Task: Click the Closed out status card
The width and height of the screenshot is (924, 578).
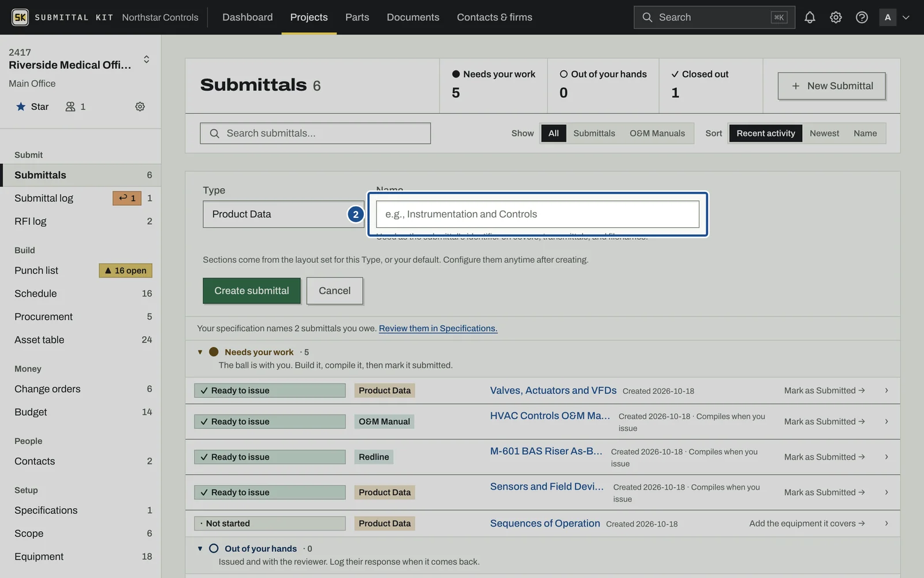Action: click(711, 86)
